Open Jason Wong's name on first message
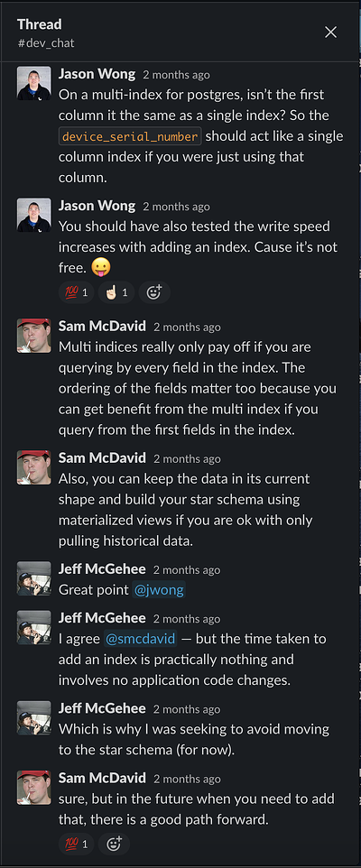The height and width of the screenshot is (868, 361). (97, 74)
